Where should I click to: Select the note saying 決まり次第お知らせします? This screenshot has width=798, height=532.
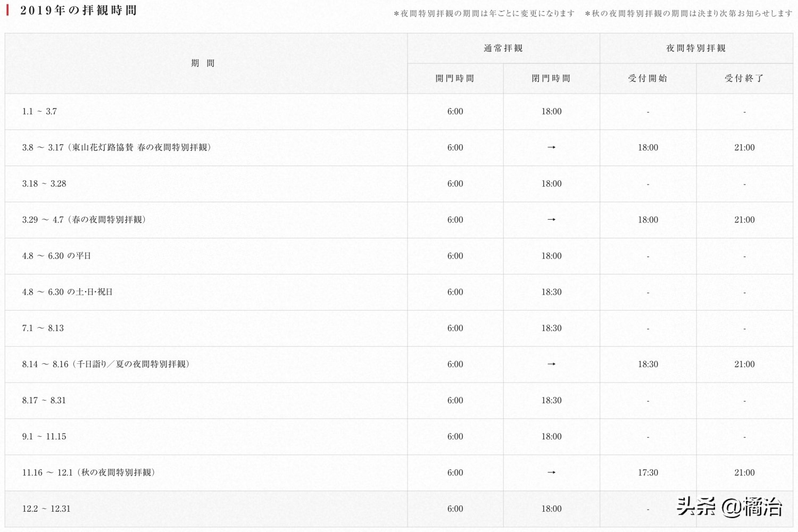(688, 13)
